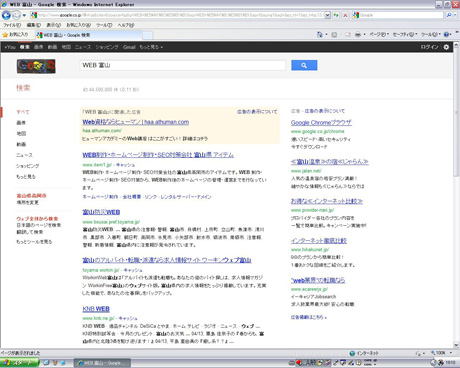The image size is (460, 368).
Task: Click the Windows スタート button
Action: point(20,363)
